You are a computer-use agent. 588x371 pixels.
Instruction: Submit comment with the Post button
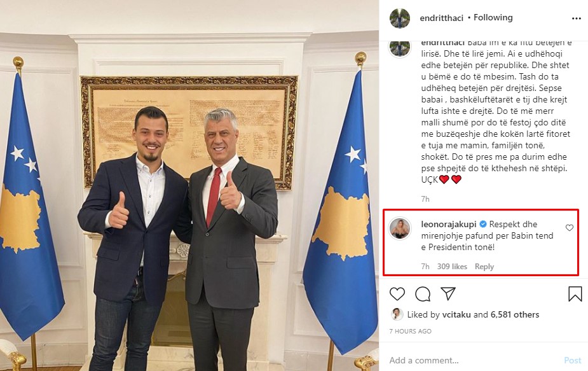[573, 360]
